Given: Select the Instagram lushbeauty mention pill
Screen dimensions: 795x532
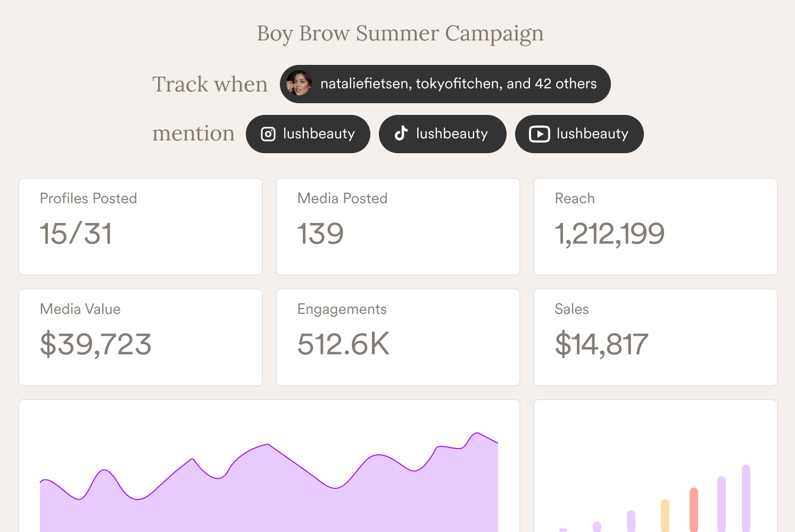Looking at the screenshot, I should pos(308,134).
